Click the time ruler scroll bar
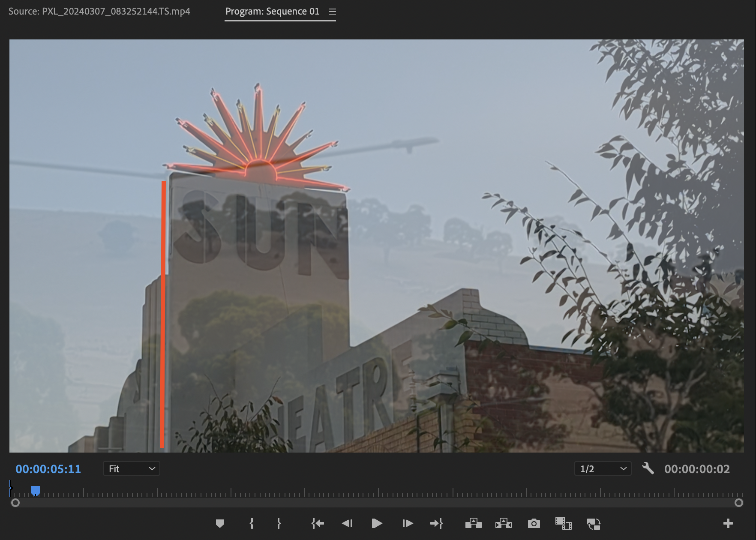 click(x=377, y=503)
